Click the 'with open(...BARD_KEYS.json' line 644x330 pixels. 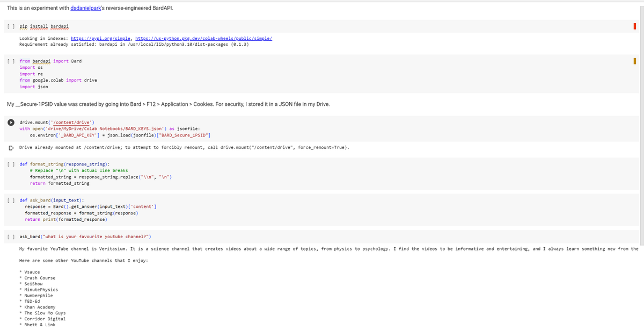[x=110, y=129]
